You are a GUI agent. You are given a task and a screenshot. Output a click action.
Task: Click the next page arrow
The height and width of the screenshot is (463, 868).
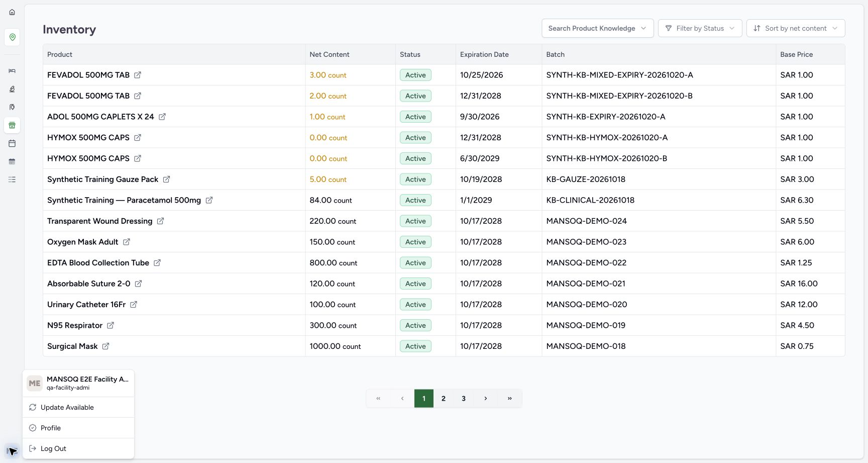[x=486, y=398]
